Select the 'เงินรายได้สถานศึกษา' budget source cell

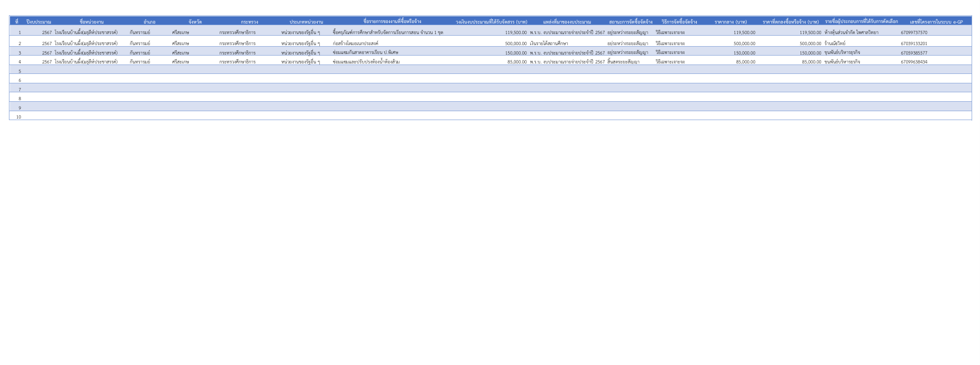coord(548,44)
